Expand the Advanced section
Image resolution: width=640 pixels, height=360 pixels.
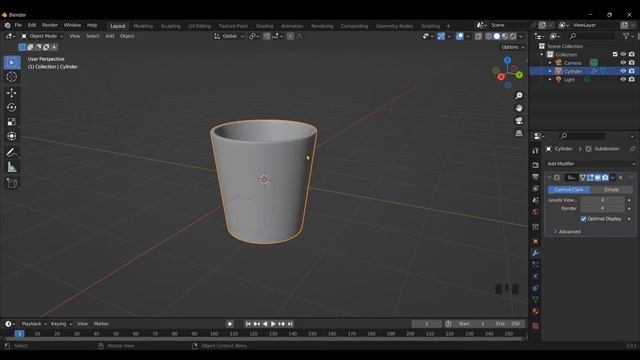567,231
